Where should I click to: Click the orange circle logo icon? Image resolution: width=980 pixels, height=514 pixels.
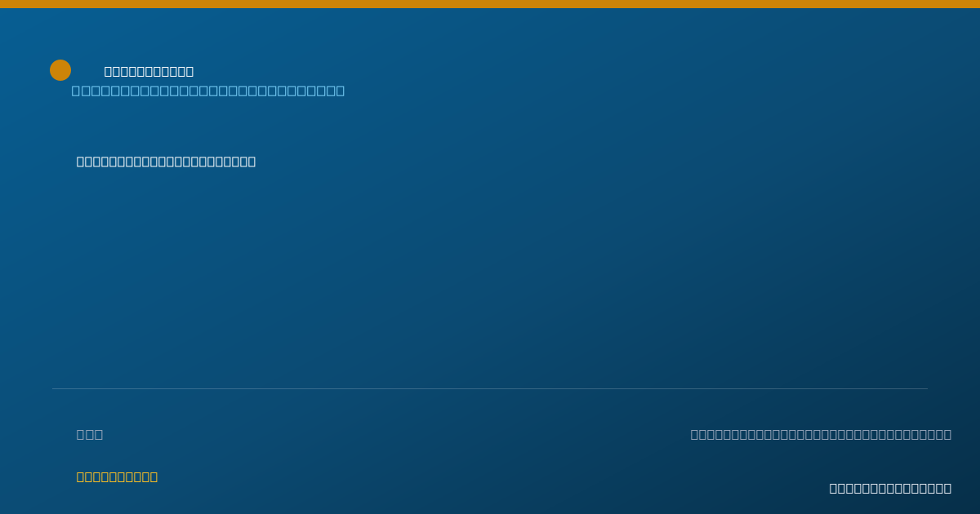tap(60, 70)
